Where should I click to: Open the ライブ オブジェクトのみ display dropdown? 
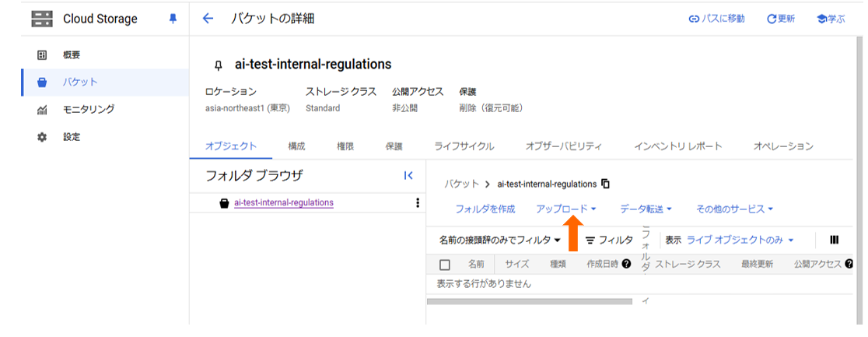click(x=740, y=240)
